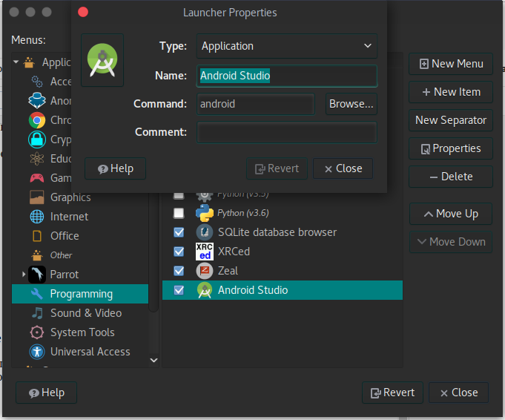Click Revert at the bottom of the main window
505x420 pixels.
pyautogui.click(x=392, y=393)
